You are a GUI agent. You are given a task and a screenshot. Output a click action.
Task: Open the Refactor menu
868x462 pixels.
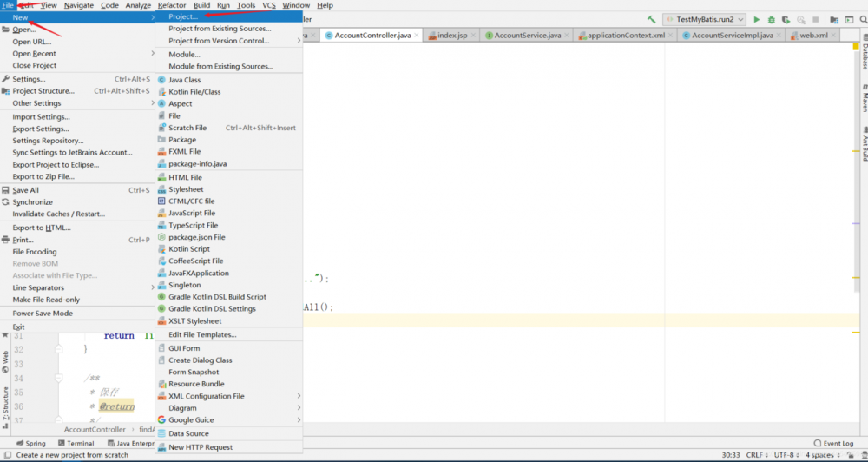[172, 5]
